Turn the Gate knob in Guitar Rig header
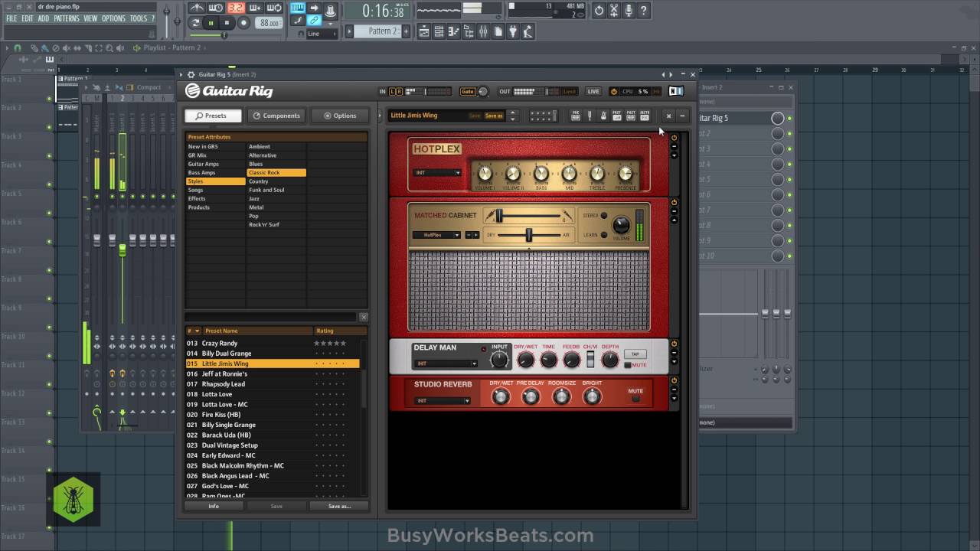 [483, 92]
